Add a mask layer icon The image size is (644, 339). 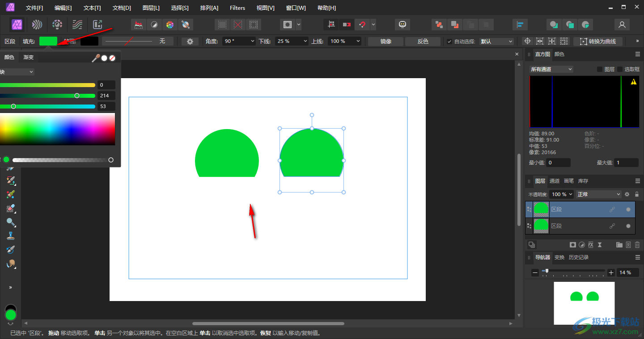click(572, 245)
